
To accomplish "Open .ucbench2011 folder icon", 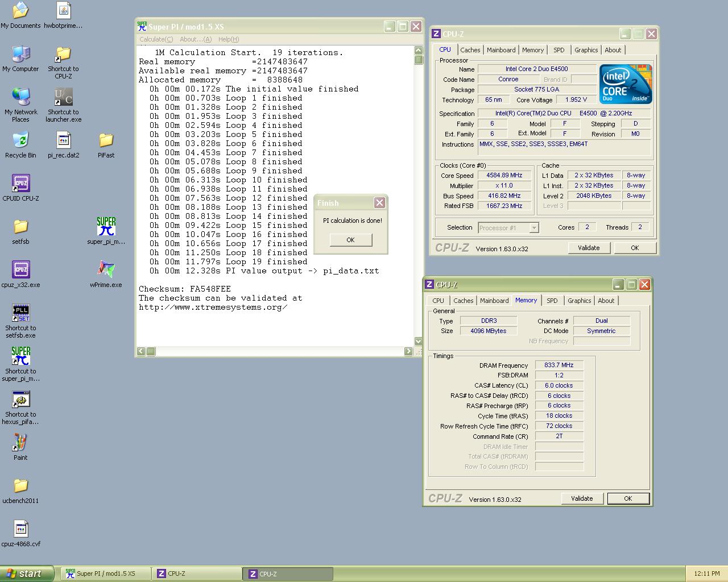I will coord(20,490).
